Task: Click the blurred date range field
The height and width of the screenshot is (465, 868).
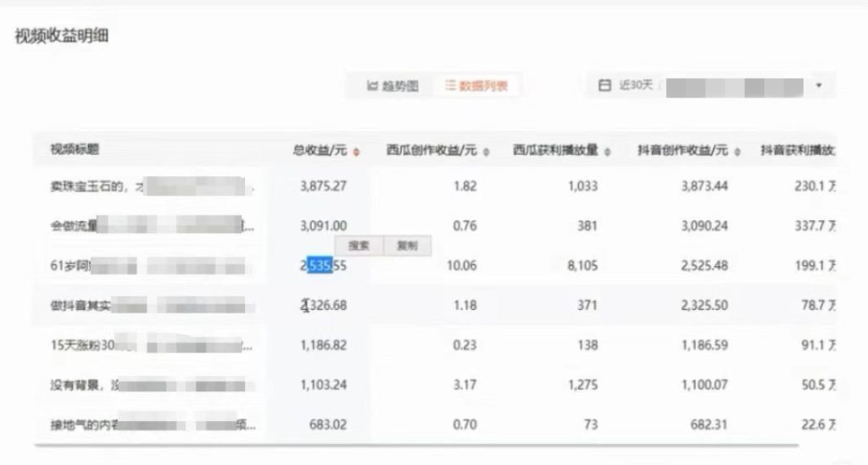Action: (735, 87)
